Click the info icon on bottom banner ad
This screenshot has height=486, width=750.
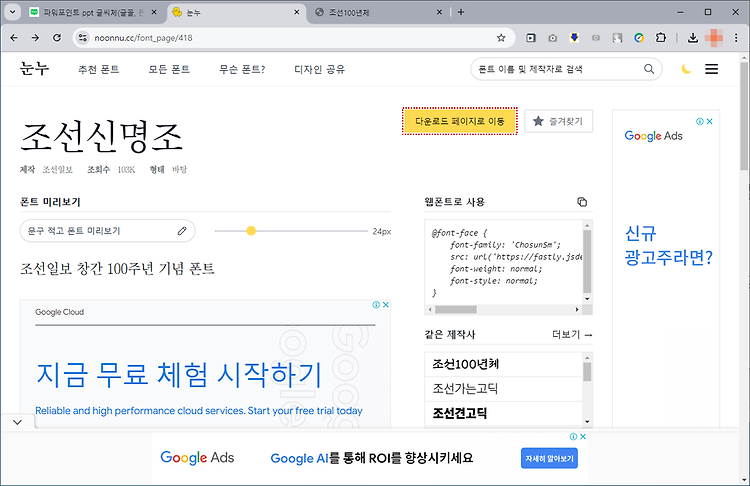click(x=573, y=436)
